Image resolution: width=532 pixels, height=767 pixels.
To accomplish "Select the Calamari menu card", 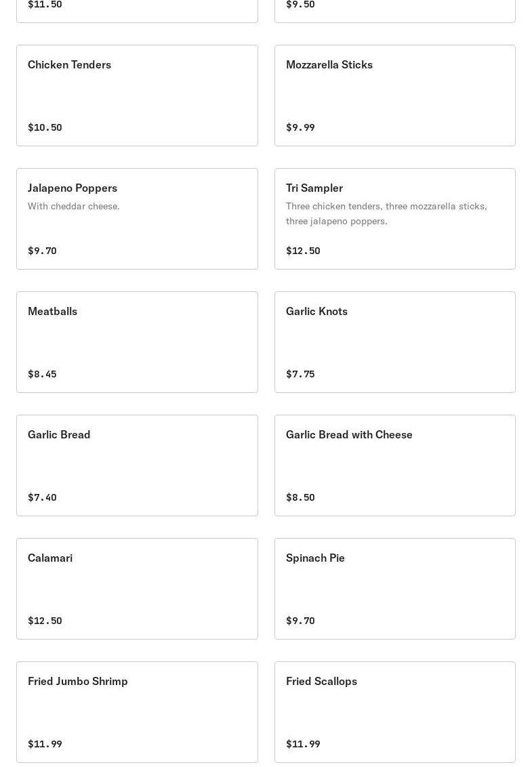I will [x=137, y=589].
